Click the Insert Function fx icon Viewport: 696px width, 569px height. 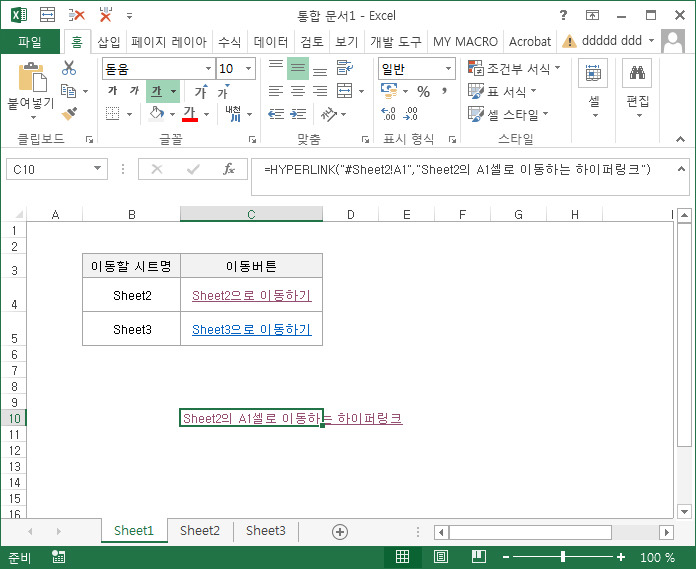(229, 169)
